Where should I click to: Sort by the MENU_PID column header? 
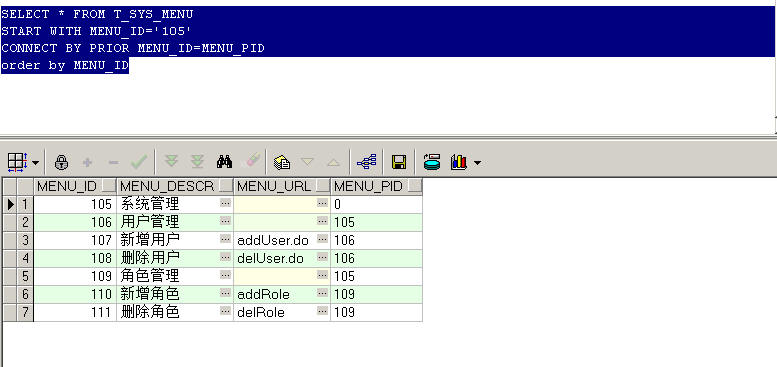[x=368, y=186]
